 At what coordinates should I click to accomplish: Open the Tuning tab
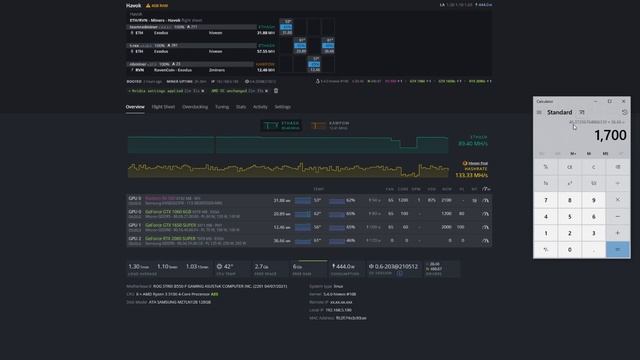(222, 107)
